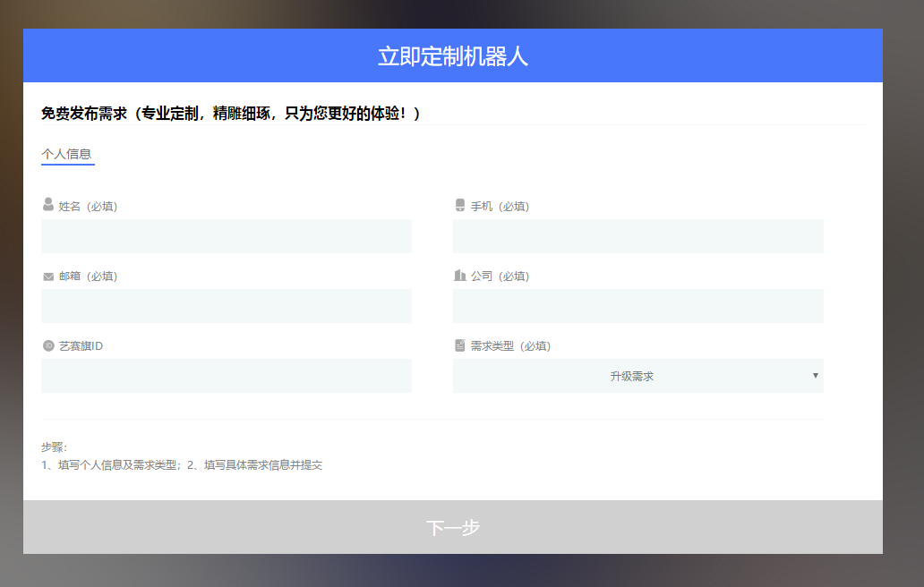Click into the 艺赛旗ID input field
This screenshot has height=587, width=924.
(x=227, y=376)
